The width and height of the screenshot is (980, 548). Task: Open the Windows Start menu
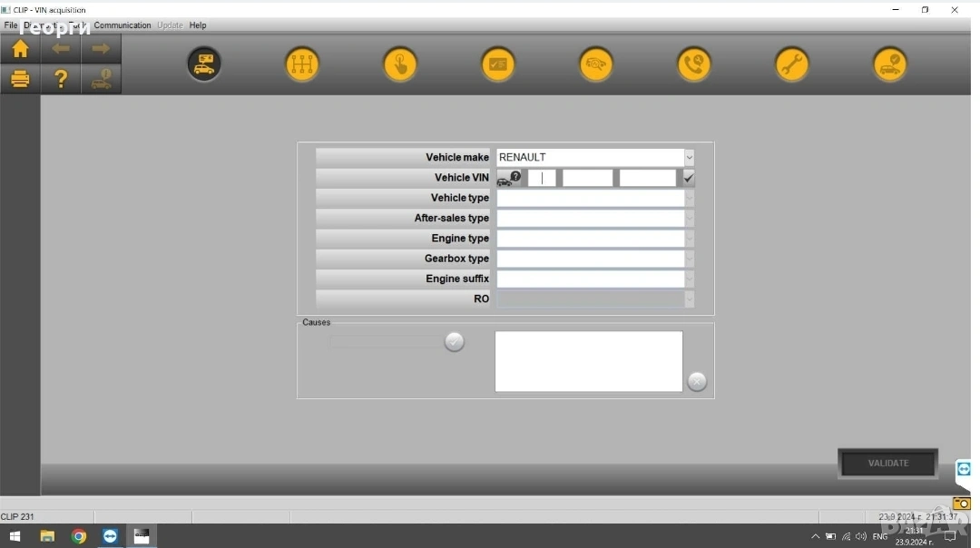tap(15, 536)
